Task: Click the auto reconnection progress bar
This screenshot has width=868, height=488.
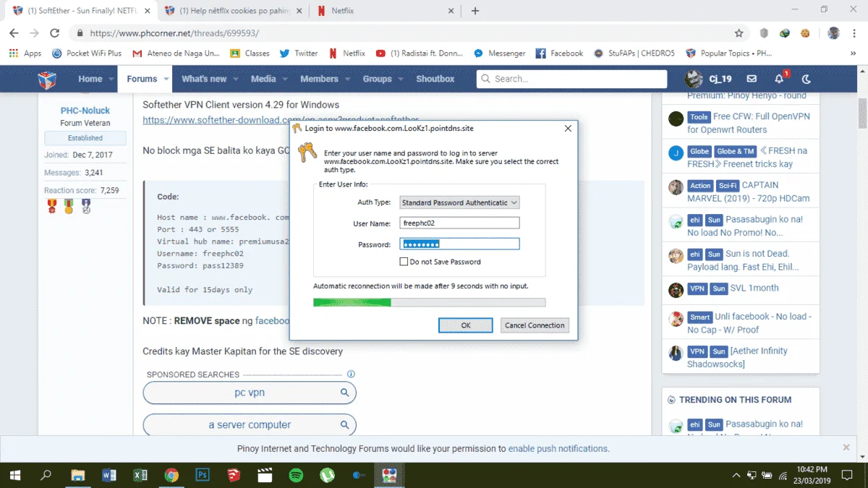Action: [x=429, y=302]
